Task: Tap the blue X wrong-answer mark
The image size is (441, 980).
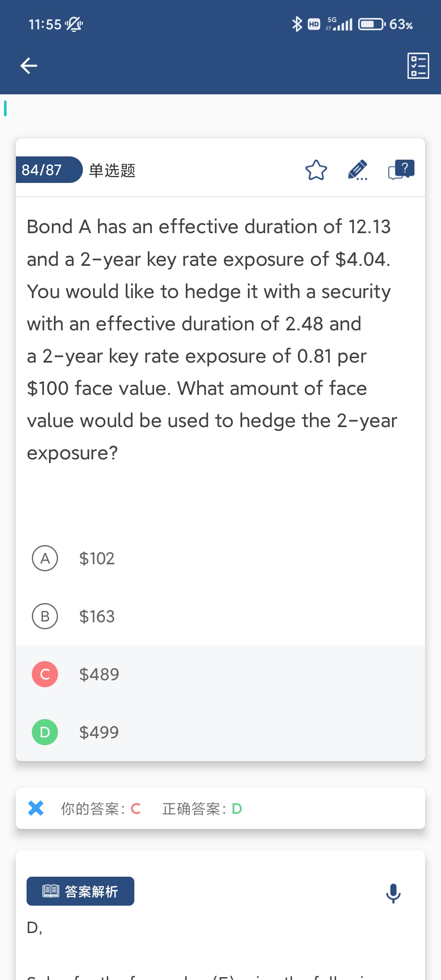Action: point(36,808)
